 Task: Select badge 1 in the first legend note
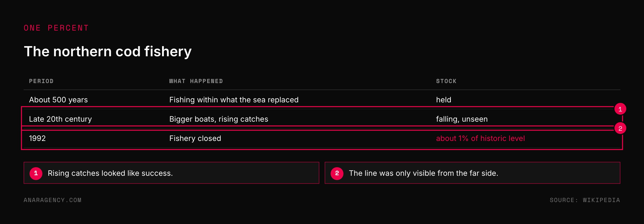coord(36,173)
